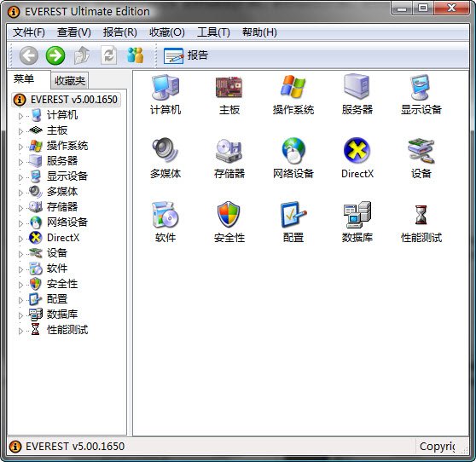The height and width of the screenshot is (462, 476).
Task: Switch to the 收藏夹 tab
Action: coord(69,81)
